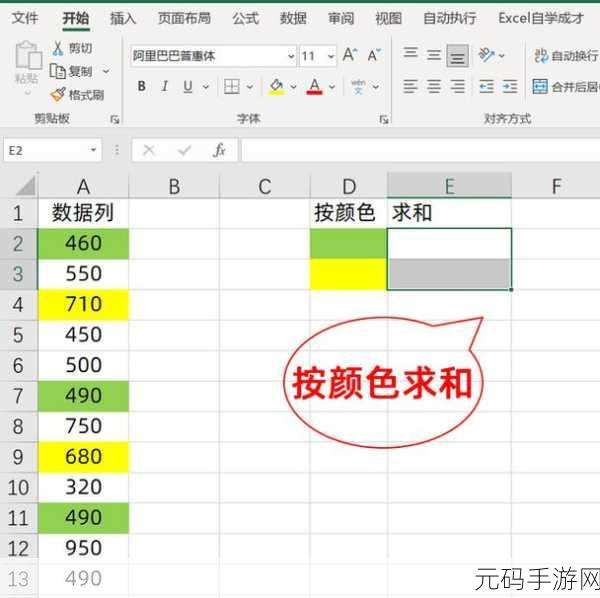
Task: Click the Insert Function fx button
Action: [x=219, y=150]
